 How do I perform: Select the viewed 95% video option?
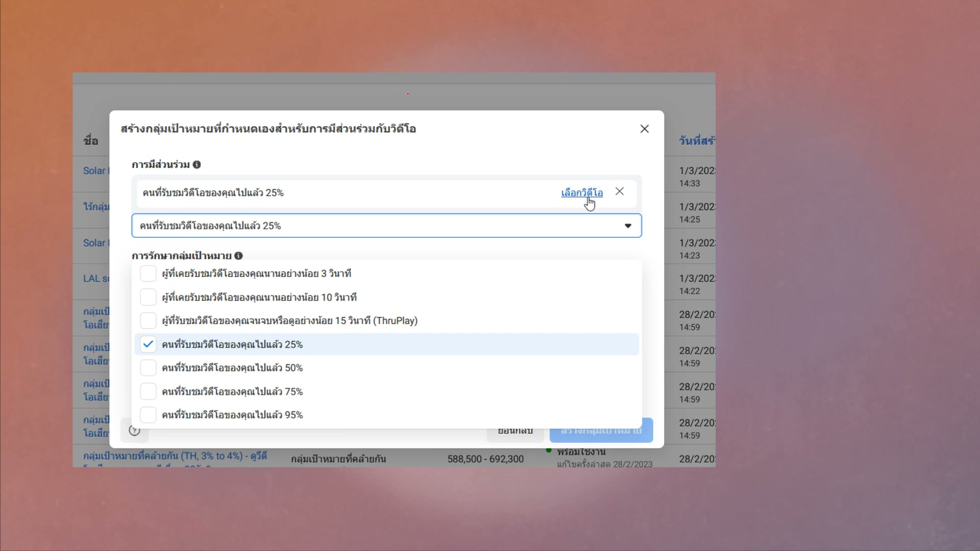148,415
